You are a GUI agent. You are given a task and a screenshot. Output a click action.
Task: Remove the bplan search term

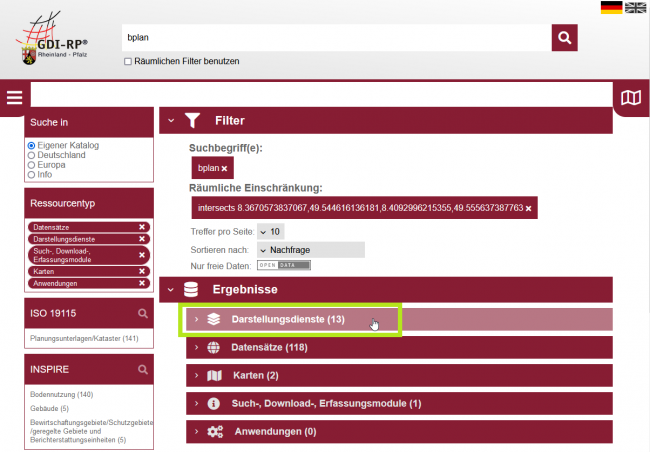pos(224,168)
